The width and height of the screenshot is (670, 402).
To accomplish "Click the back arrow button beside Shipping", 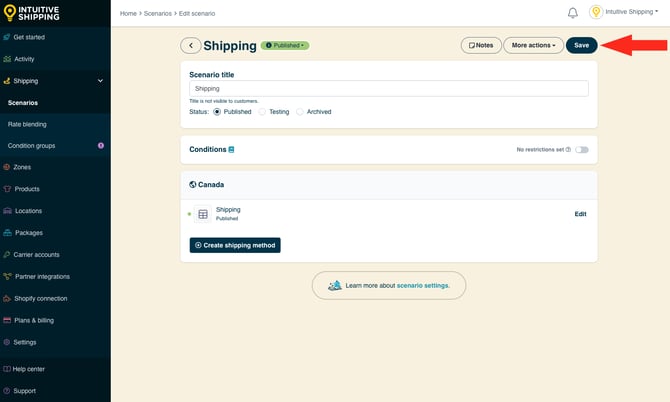I will (190, 45).
